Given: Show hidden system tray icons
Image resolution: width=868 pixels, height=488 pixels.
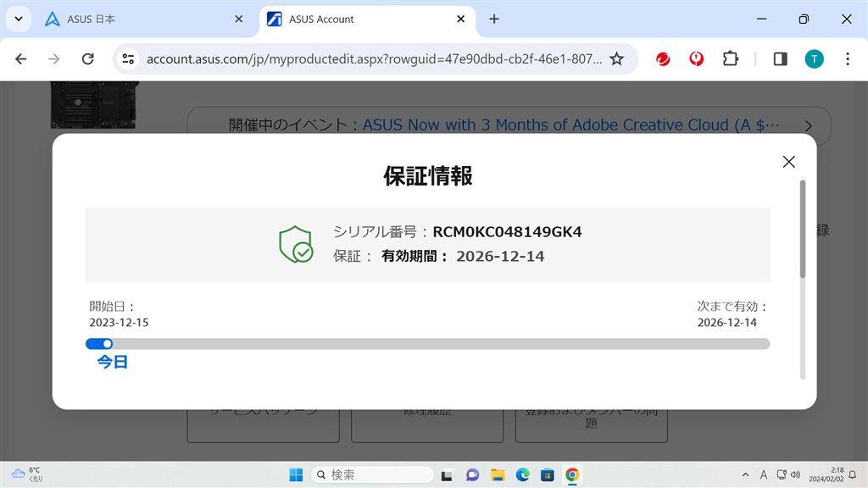Looking at the screenshot, I should tap(746, 474).
